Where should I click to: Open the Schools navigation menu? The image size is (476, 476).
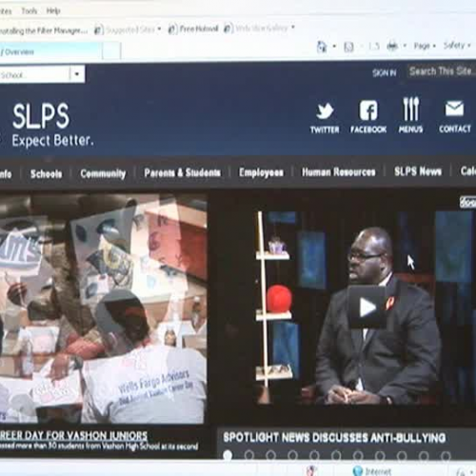[46, 174]
